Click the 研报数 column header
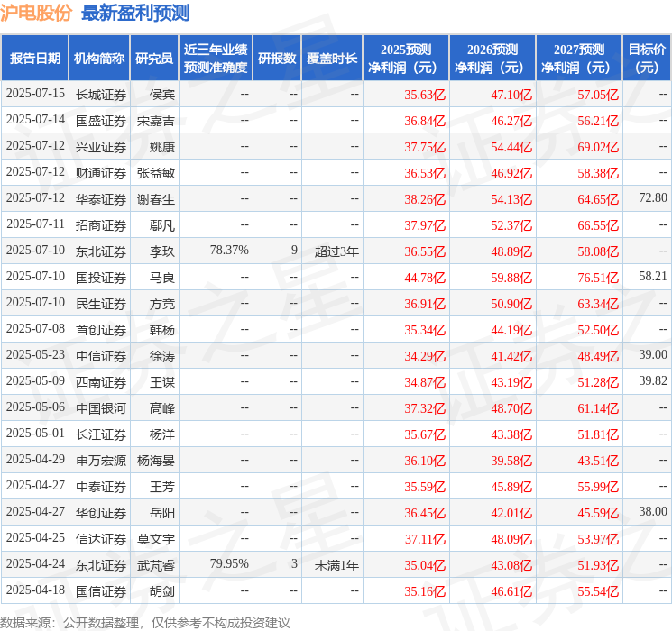This screenshot has width=672, height=631. pyautogui.click(x=277, y=59)
